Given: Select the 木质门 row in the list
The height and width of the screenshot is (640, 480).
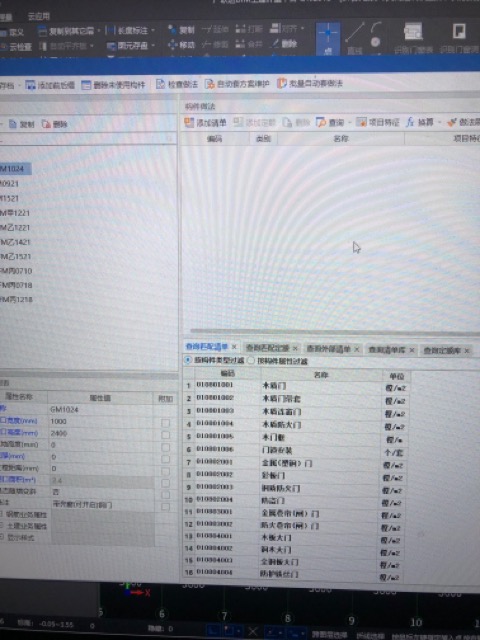Looking at the screenshot, I should coord(296,386).
